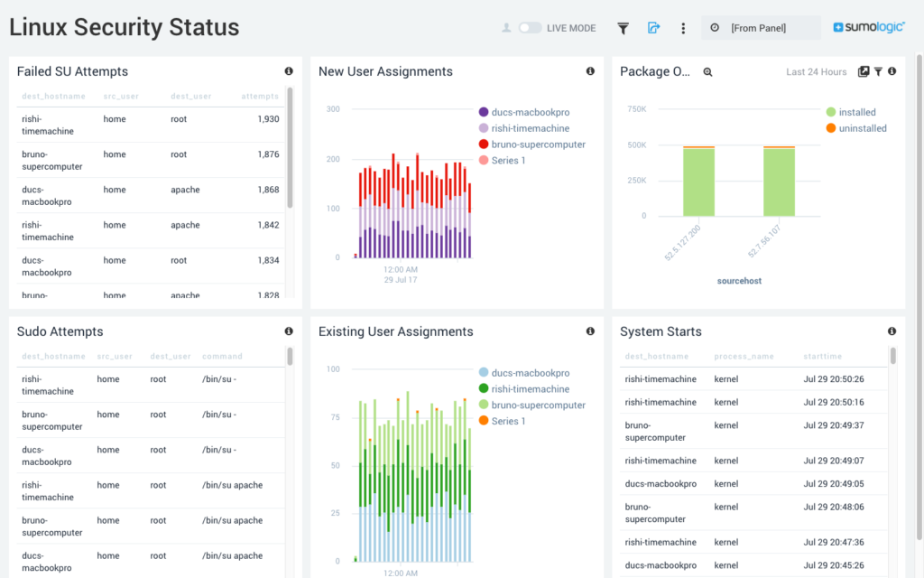Viewport: 924px width, 578px height.
Task: Click the 1,868 attempts cell
Action: [268, 190]
